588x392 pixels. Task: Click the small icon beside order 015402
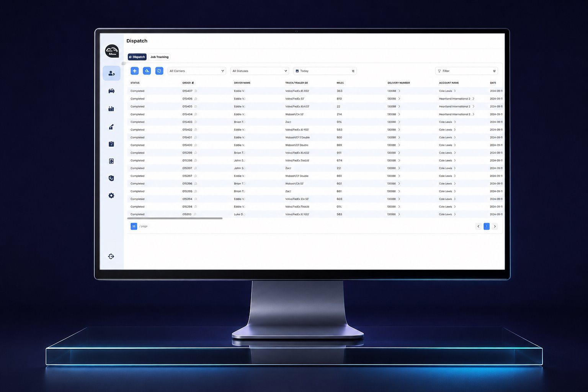pyautogui.click(x=196, y=130)
